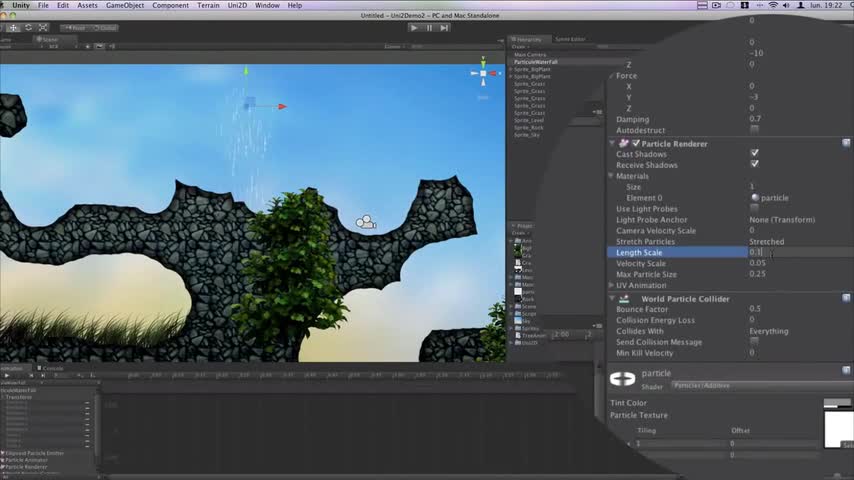Click the Particle Texture thumbnail

click(839, 429)
